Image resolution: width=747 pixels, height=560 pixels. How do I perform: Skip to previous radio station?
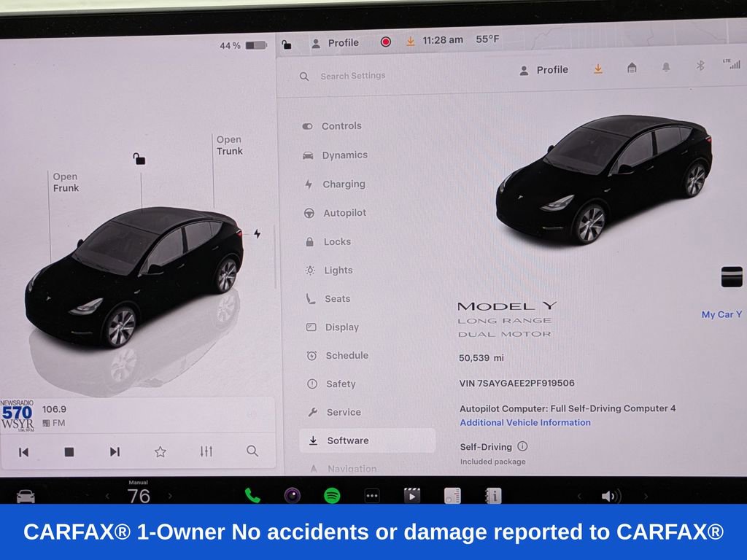(23, 452)
